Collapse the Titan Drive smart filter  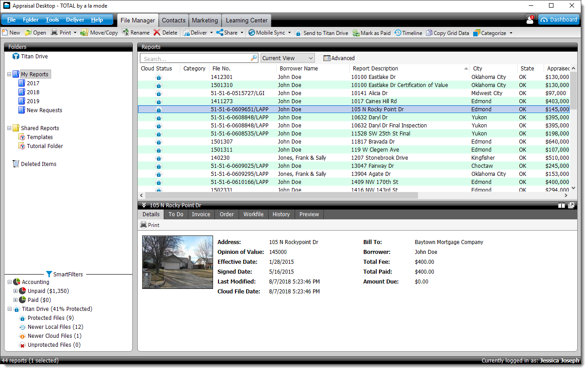9,309
